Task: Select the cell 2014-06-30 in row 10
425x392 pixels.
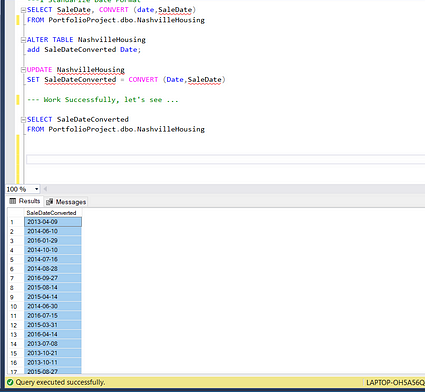Action: pos(53,306)
